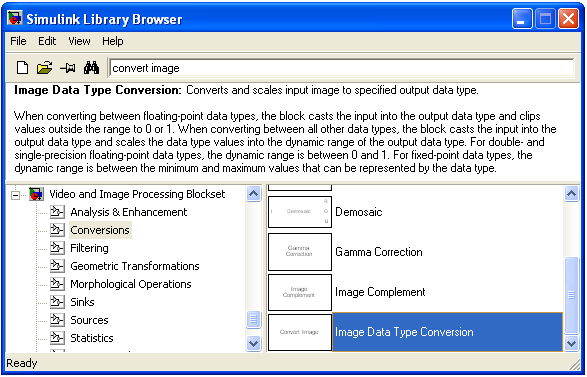587x377 pixels.
Task: Click the tree pane scroll down arrow
Action: pos(253,343)
